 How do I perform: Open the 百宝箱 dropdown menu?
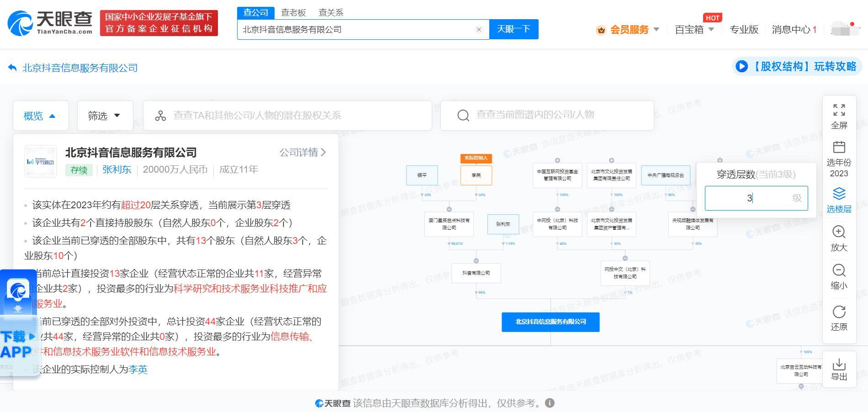694,30
